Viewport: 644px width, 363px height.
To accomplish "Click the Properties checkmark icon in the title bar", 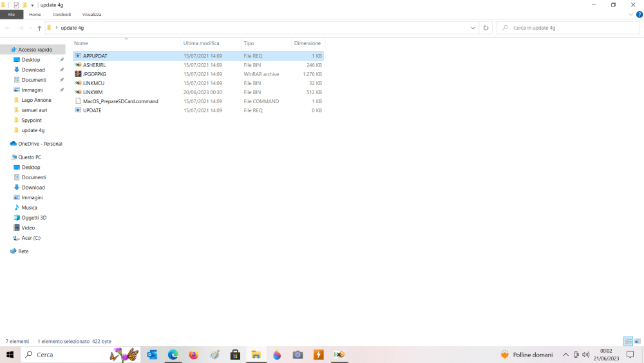I will tap(16, 5).
